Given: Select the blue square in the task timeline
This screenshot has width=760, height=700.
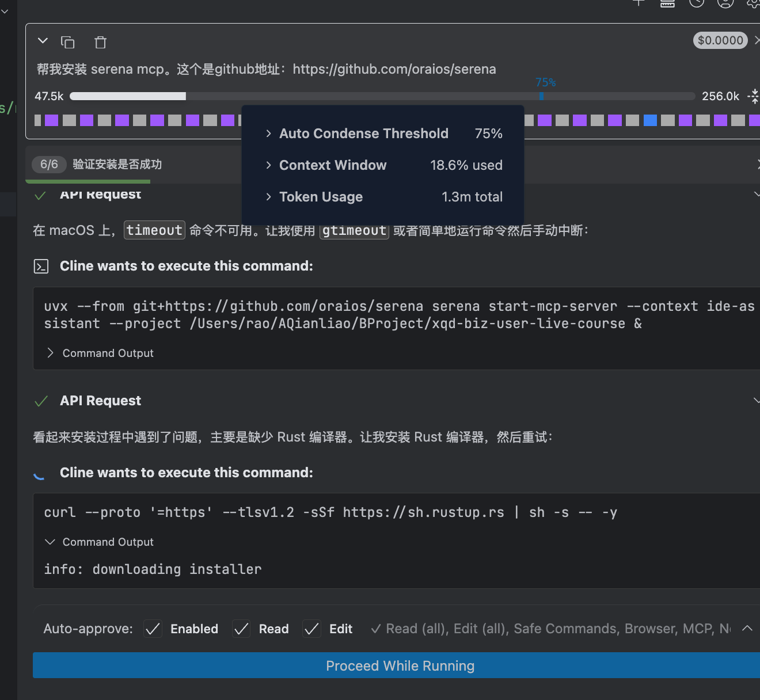Looking at the screenshot, I should tap(650, 120).
